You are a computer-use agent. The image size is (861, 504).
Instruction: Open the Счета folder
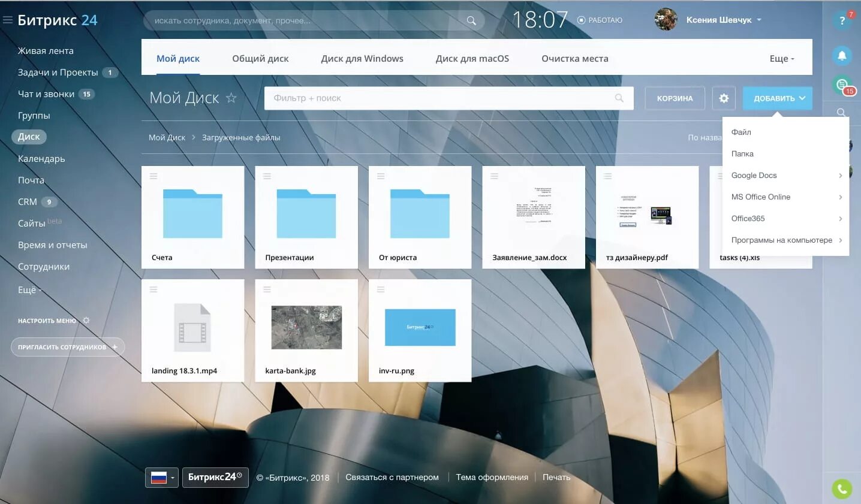192,217
